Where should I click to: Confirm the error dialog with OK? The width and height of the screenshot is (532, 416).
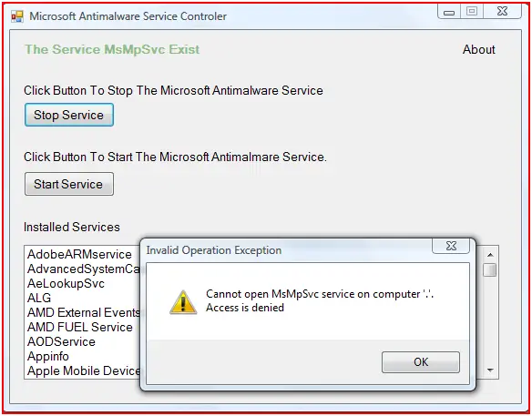tap(421, 362)
